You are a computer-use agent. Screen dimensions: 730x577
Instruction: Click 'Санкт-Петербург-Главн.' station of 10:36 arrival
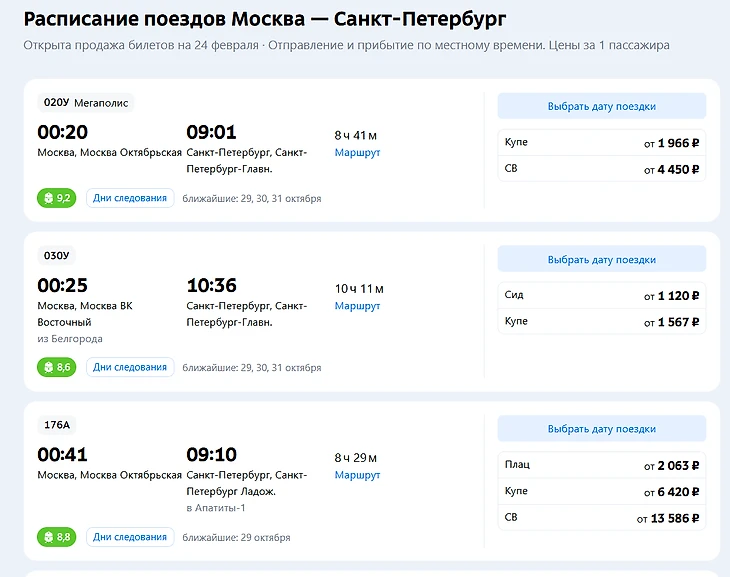[246, 314]
